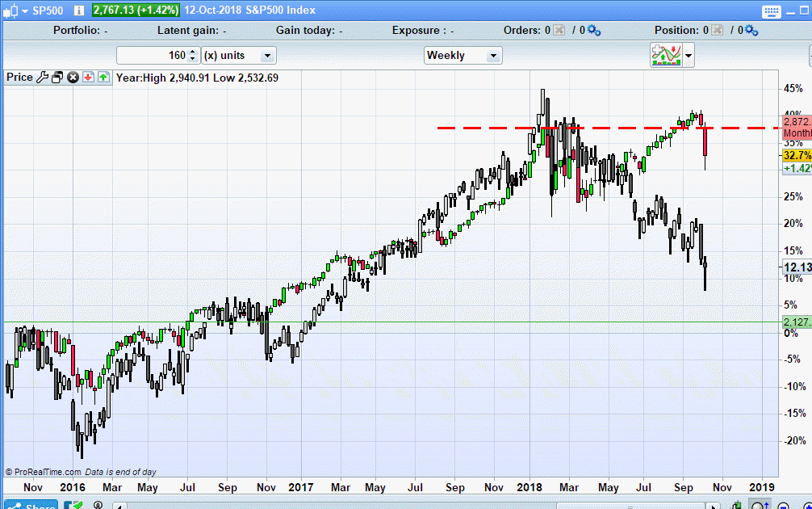Viewport: 812px width, 509px height.
Task: Click the duplicate window icon in Price panel
Action: [x=57, y=78]
